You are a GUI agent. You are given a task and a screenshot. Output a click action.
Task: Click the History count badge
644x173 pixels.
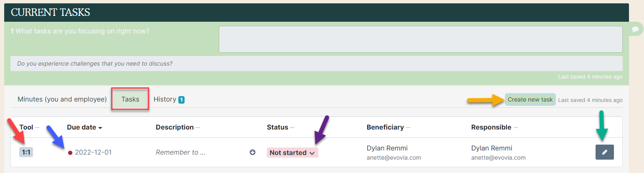pos(181,99)
